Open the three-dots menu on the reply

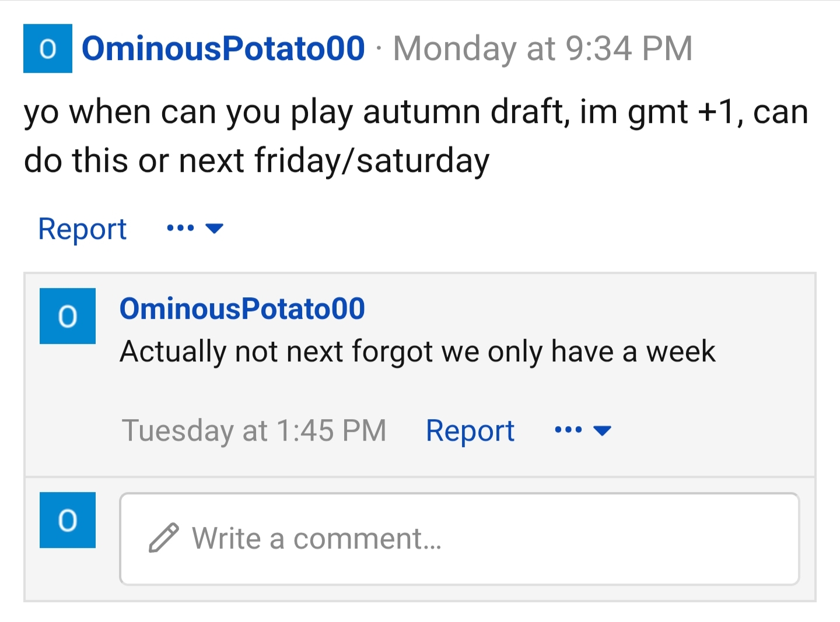point(568,430)
